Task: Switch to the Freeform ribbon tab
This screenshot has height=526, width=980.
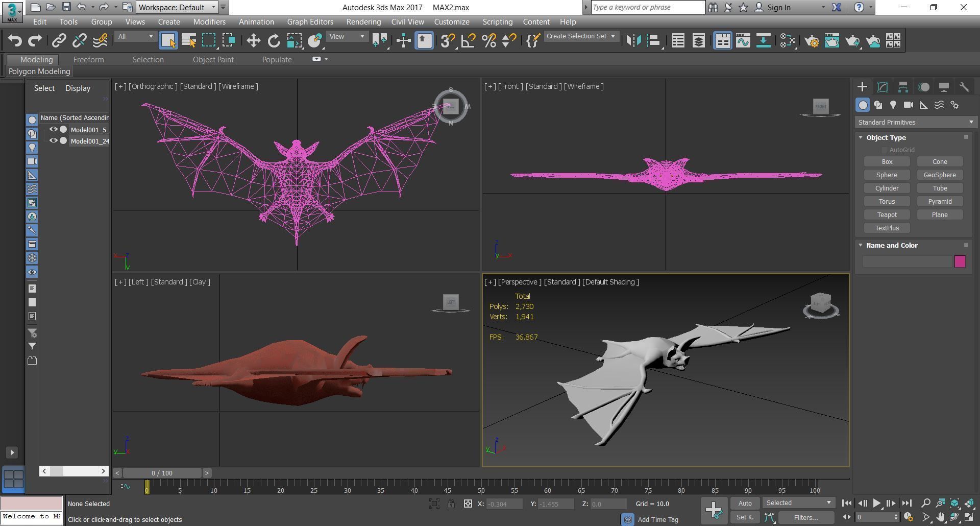Action: (x=88, y=60)
